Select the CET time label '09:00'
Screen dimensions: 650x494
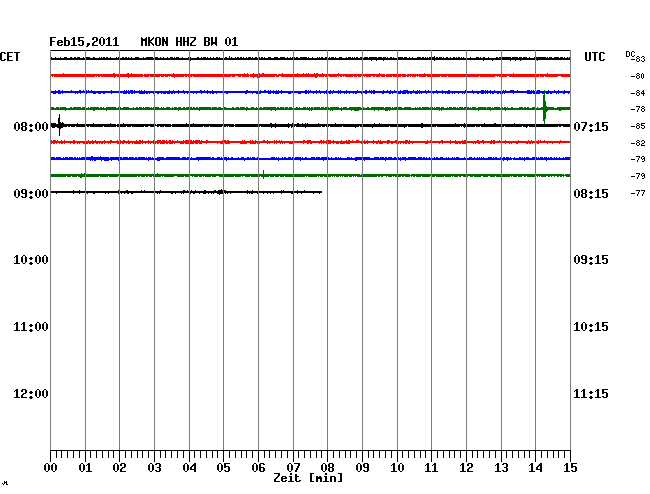(31, 194)
